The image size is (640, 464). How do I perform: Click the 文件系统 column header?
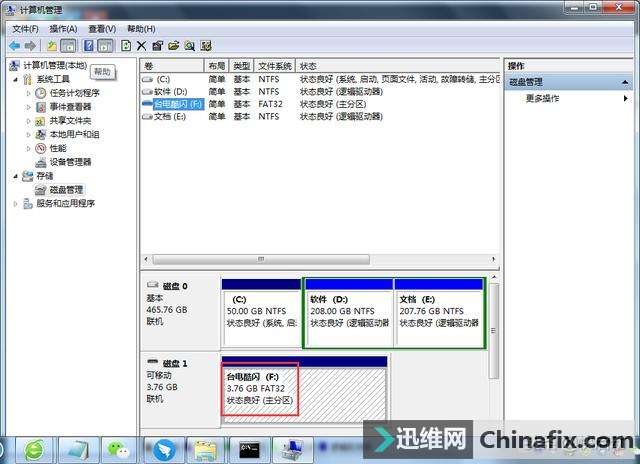click(275, 66)
